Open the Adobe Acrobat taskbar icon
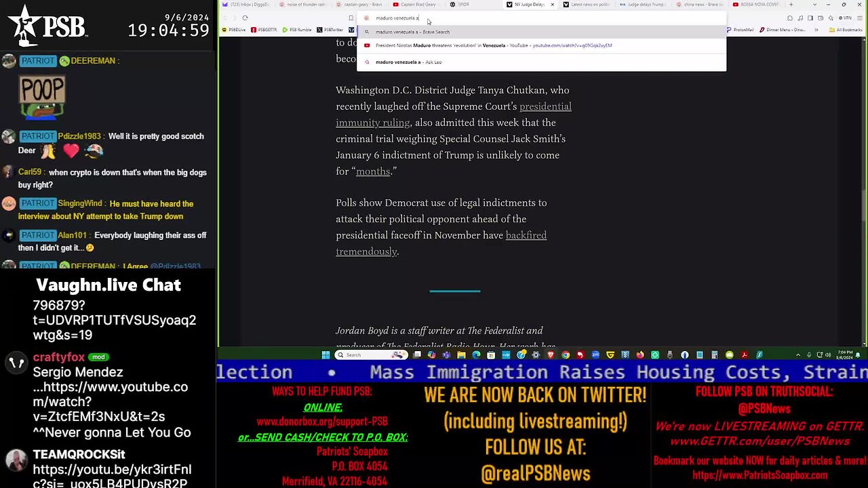 point(745,355)
